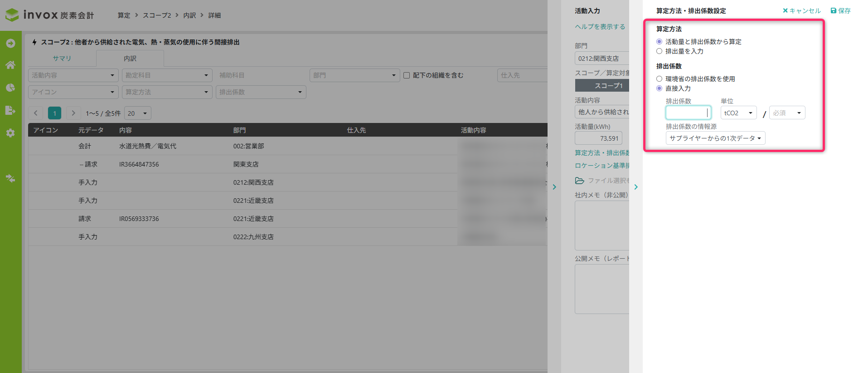Screen dimensions: 868x373
Task: Select 直接入力 radio option
Action: pyautogui.click(x=659, y=88)
